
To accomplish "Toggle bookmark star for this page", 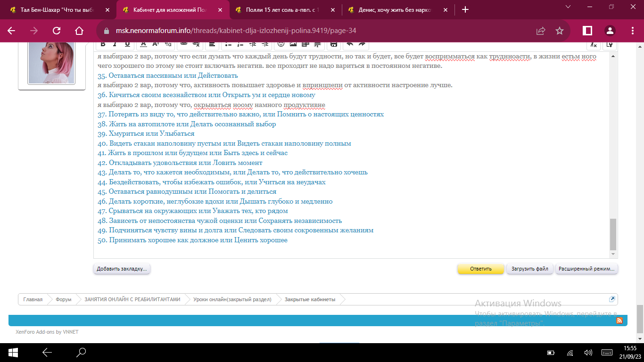I will (560, 31).
